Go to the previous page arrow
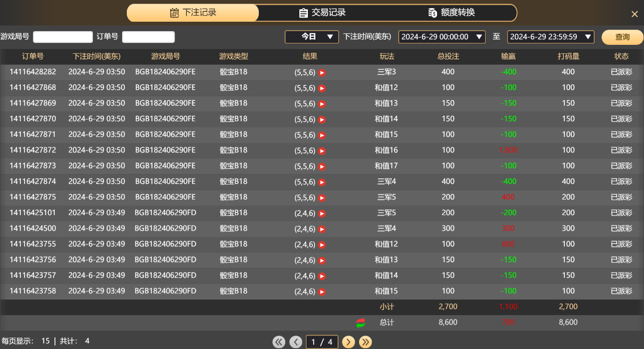Screen dimensions: 644x349 pos(296,342)
